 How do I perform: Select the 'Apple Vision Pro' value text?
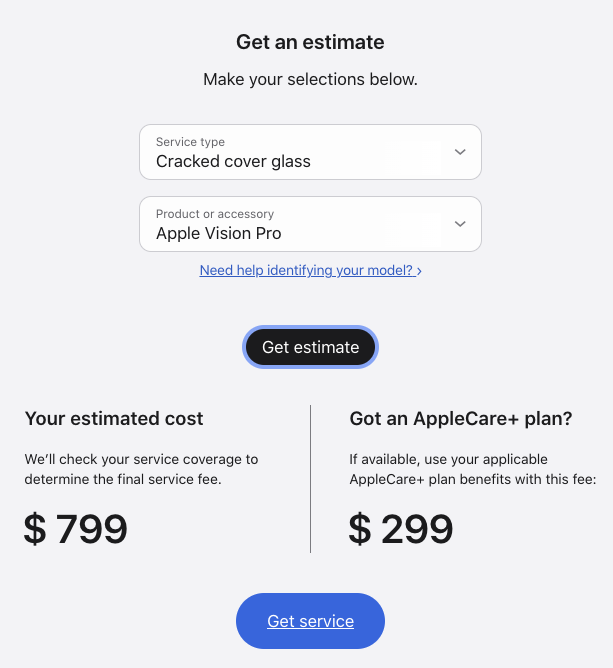[218, 233]
